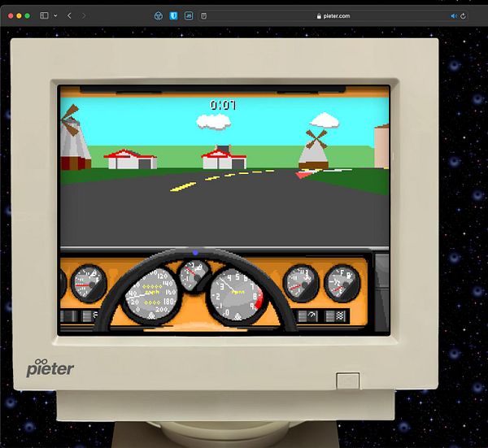The image size is (488, 448).
Task: Click the checkered flag dashboard icon
Action: pos(341,316)
